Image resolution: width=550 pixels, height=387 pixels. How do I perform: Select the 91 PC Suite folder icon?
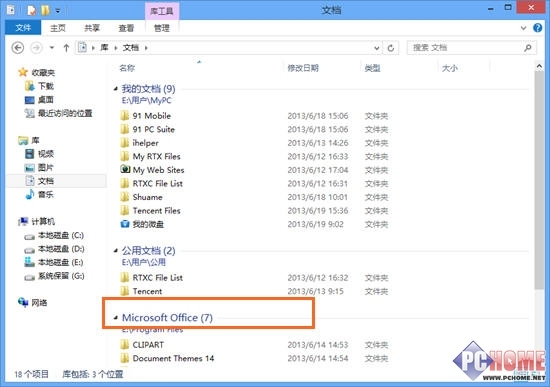pyautogui.click(x=125, y=129)
